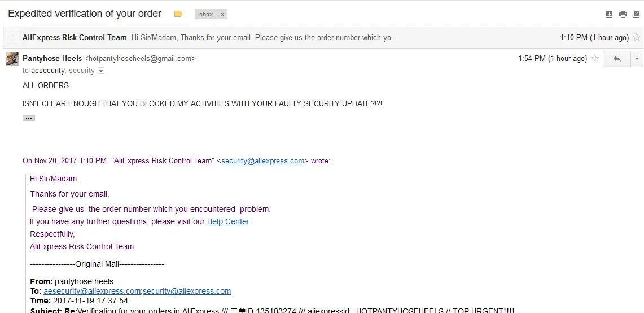Click the yellow importance marker
The width and height of the screenshot is (644, 313).
pos(178,14)
